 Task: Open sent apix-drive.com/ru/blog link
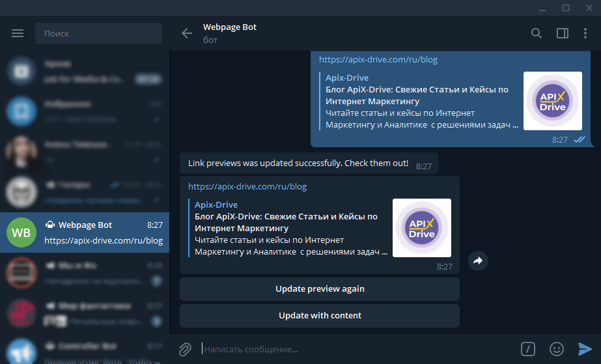(x=378, y=59)
